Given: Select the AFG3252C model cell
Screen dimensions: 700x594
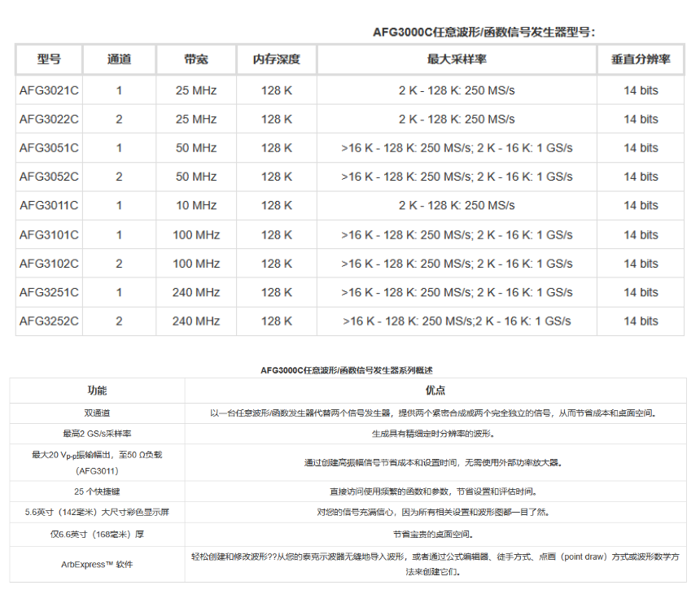Looking at the screenshot, I should [49, 321].
